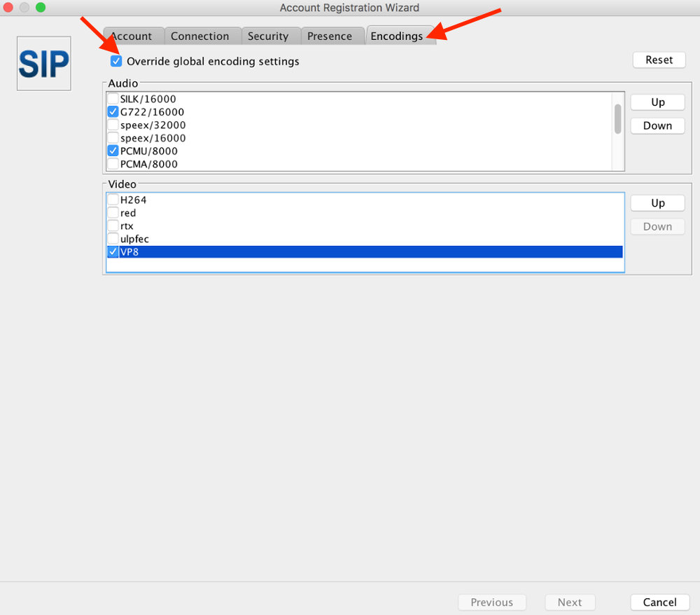Select the G722/16000 row text
This screenshot has width=700, height=615.
point(152,111)
